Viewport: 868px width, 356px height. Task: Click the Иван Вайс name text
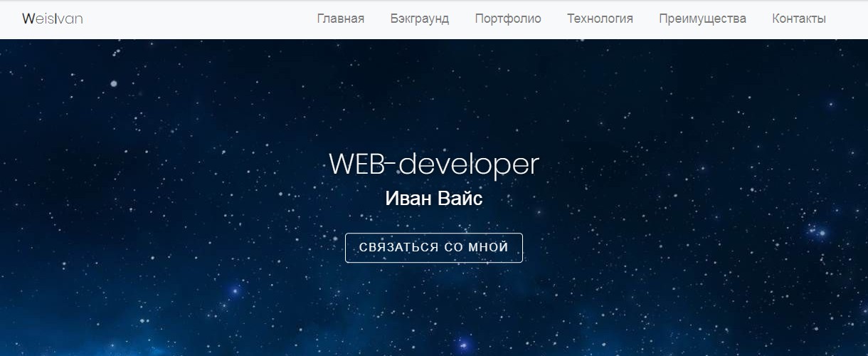pyautogui.click(x=434, y=199)
